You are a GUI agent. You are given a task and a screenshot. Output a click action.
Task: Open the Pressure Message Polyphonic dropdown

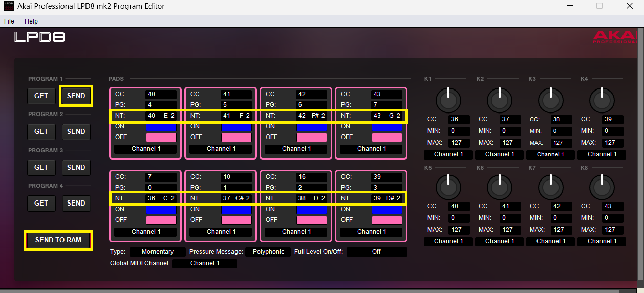pos(269,252)
